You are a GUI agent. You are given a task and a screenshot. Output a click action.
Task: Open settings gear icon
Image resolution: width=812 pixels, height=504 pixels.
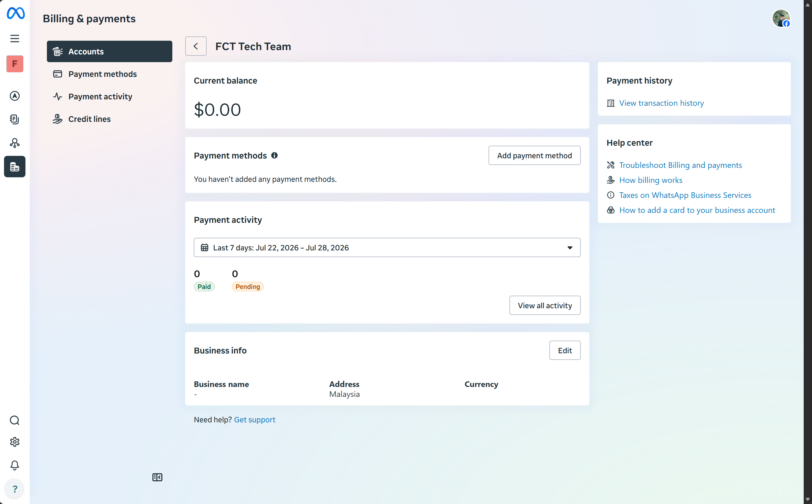pos(15,442)
